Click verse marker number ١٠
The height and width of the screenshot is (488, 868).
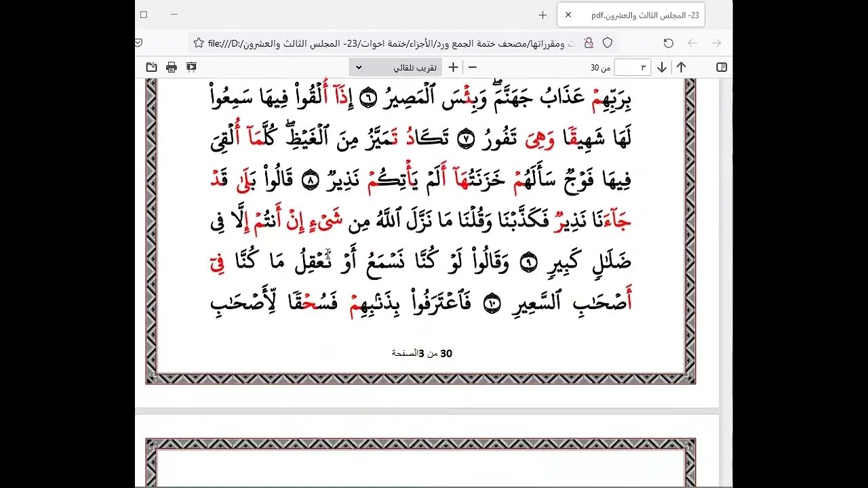click(x=492, y=304)
